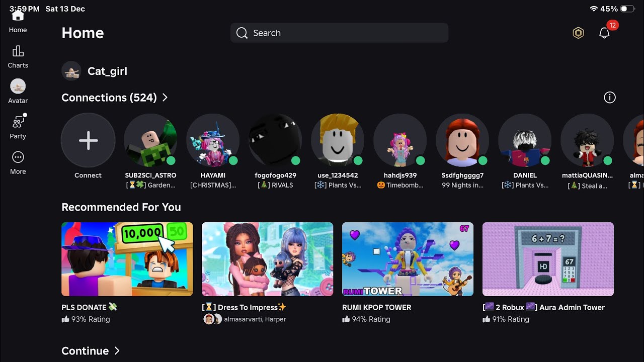644x362 pixels.
Task: Tap the Wi-Fi status icon
Action: coord(594,9)
